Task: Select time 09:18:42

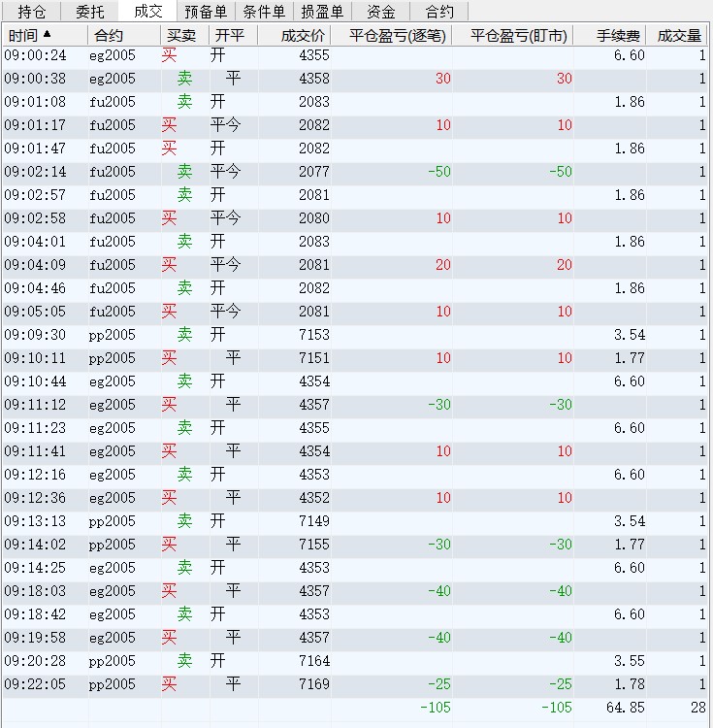Action: pos(35,614)
